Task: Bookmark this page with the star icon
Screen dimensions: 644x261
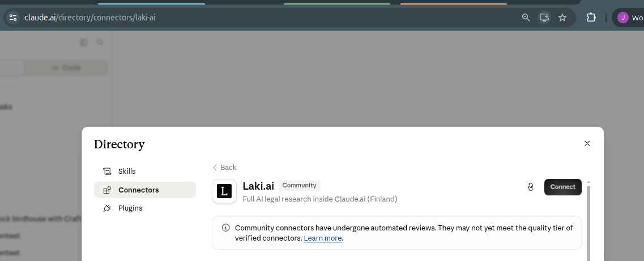Action: [x=562, y=17]
